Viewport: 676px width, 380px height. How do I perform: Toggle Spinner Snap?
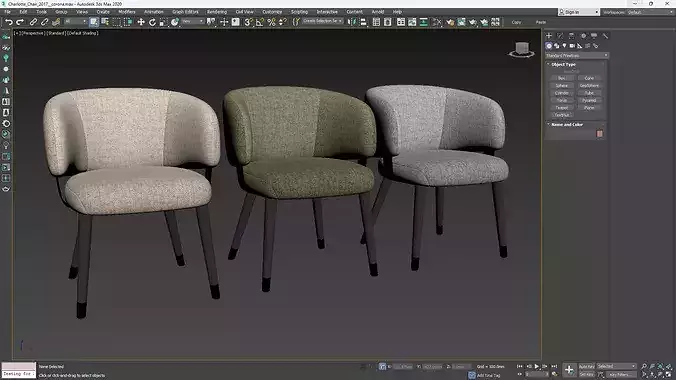tap(282, 22)
